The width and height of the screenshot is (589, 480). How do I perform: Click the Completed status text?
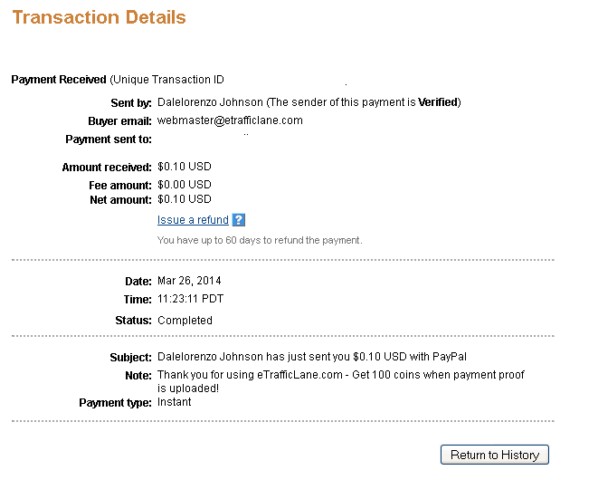(x=185, y=320)
